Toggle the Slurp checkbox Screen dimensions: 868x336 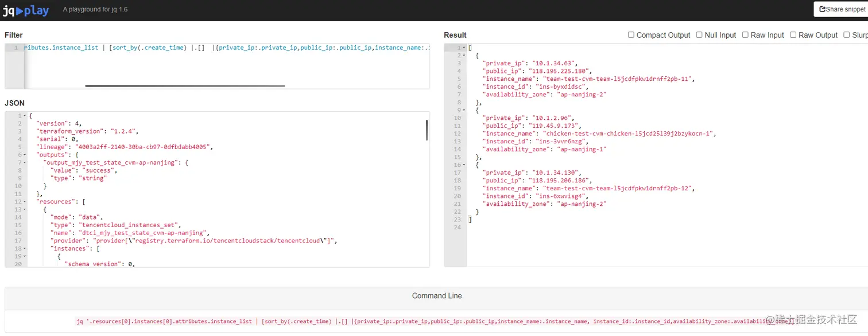[847, 35]
